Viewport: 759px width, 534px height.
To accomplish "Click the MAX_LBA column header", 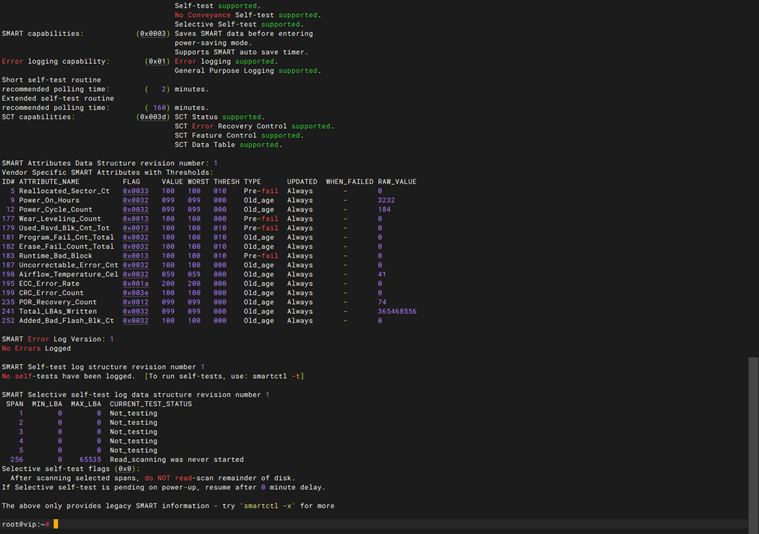I will [x=86, y=404].
